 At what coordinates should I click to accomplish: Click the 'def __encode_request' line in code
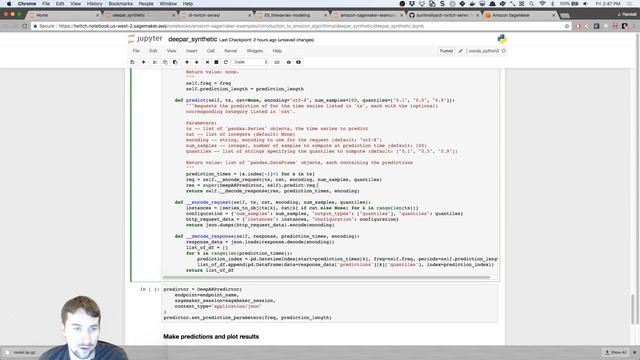273,202
